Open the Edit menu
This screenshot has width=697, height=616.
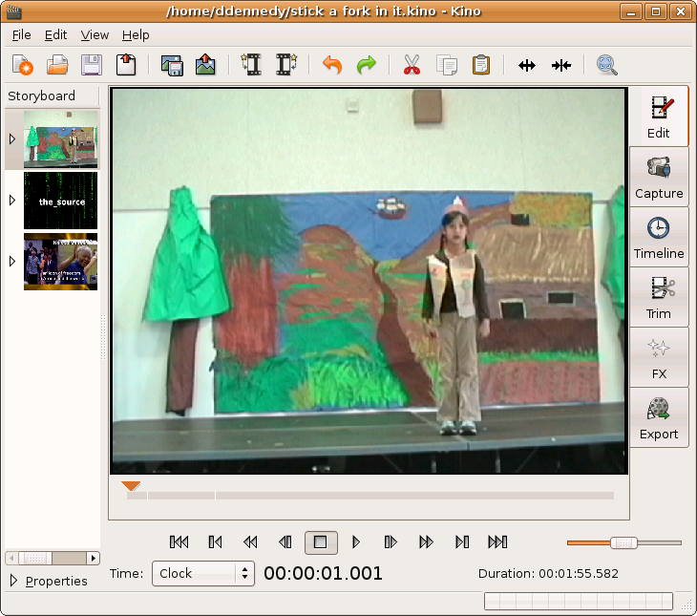(55, 34)
